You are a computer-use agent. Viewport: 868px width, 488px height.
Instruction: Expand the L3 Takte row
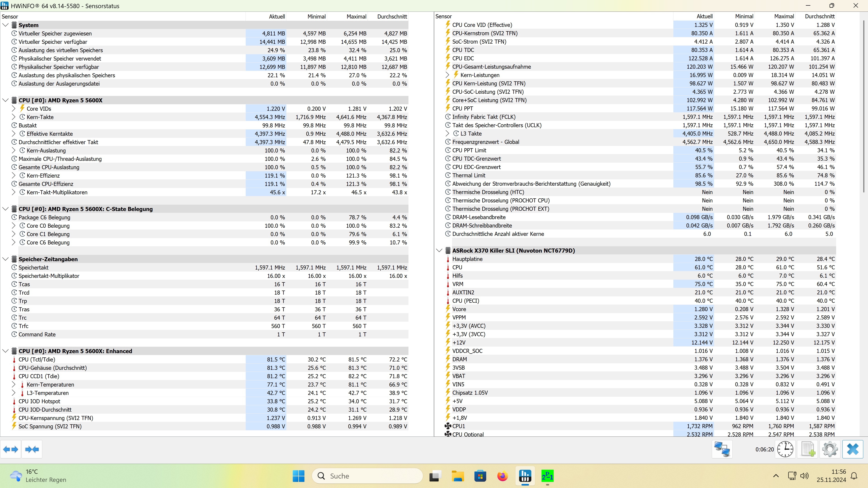(448, 133)
